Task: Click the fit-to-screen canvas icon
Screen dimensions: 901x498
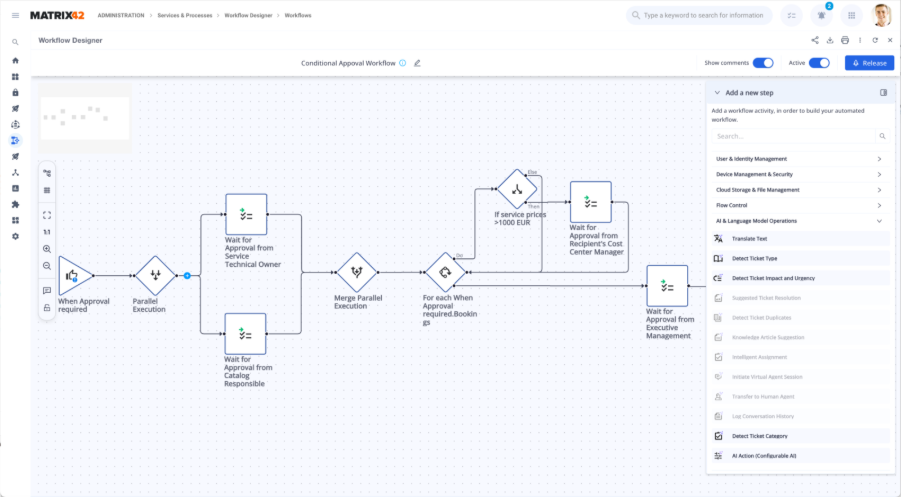Action: (x=47, y=214)
